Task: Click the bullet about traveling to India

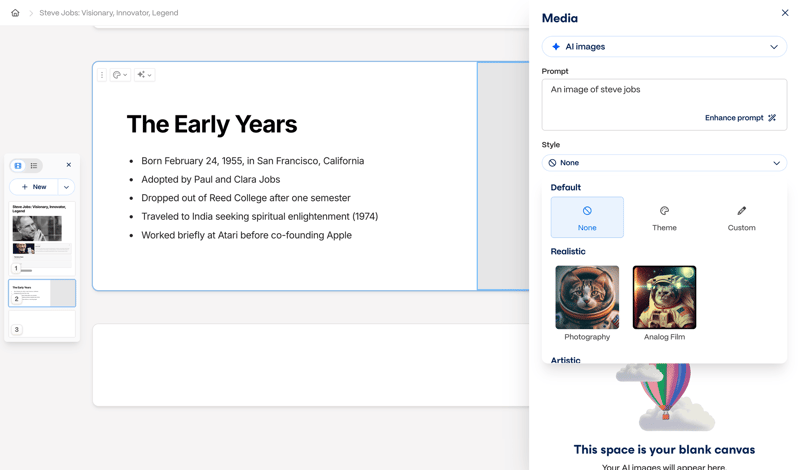Action: tap(260, 216)
